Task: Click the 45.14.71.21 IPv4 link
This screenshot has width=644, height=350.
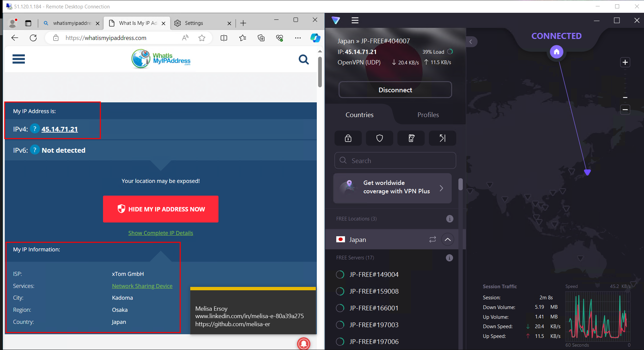Action: 60,129
